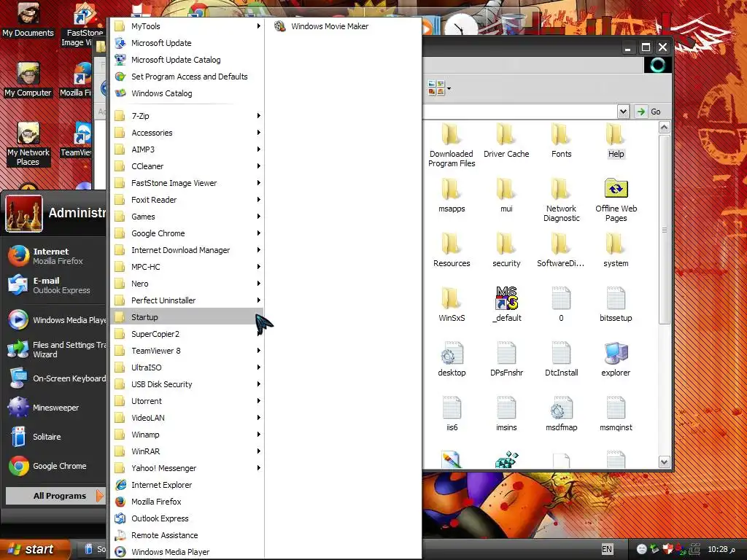Expand the 7-Zip submenu arrow

258,116
